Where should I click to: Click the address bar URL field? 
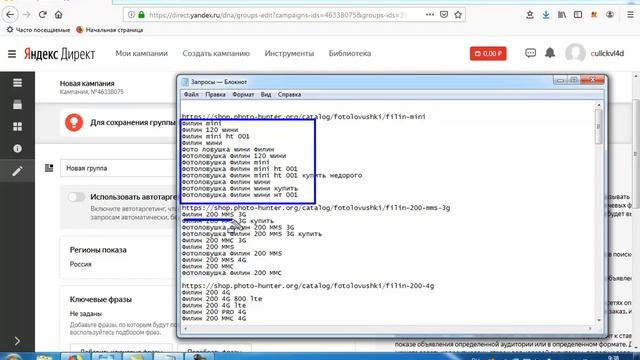pos(278,15)
